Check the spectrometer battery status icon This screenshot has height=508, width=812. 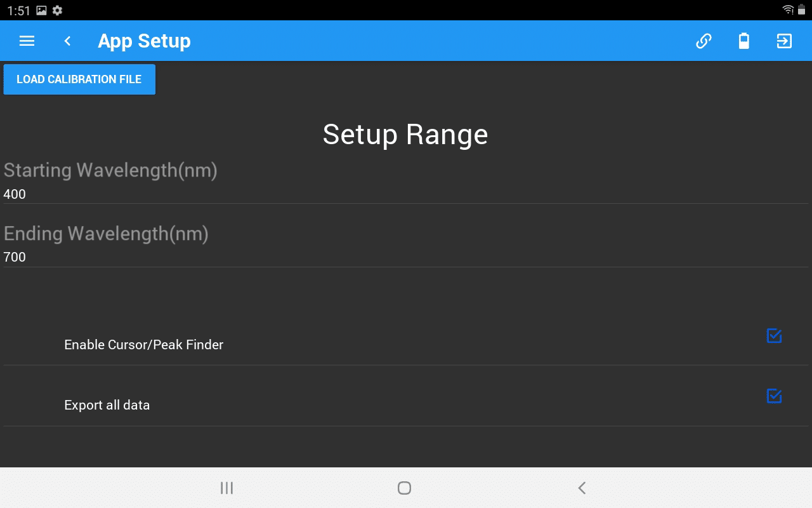[744, 41]
